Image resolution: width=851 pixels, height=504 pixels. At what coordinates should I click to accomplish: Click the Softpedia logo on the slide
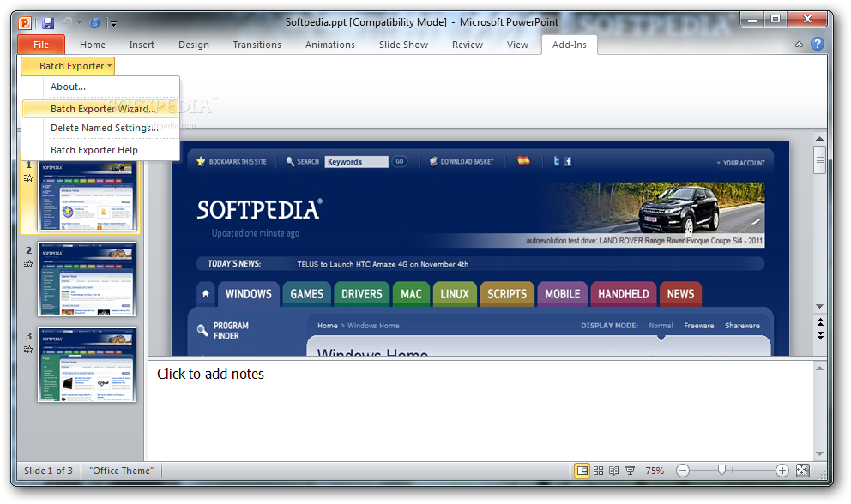259,210
